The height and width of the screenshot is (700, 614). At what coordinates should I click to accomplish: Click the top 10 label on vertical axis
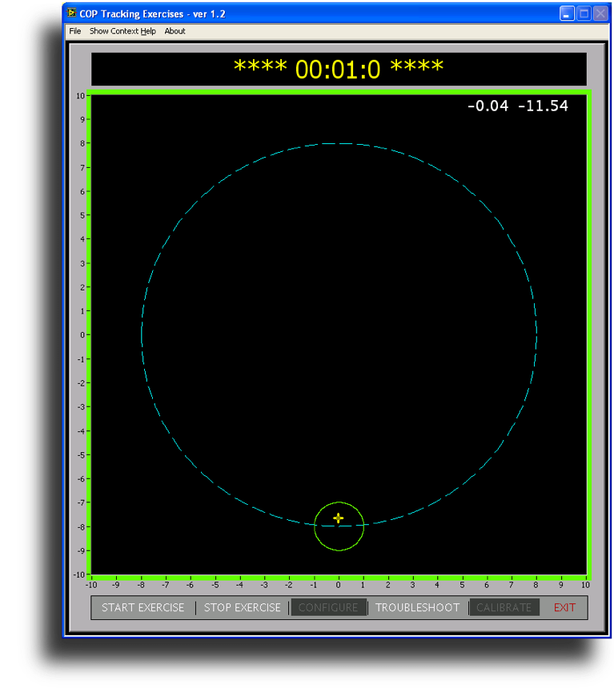point(80,95)
